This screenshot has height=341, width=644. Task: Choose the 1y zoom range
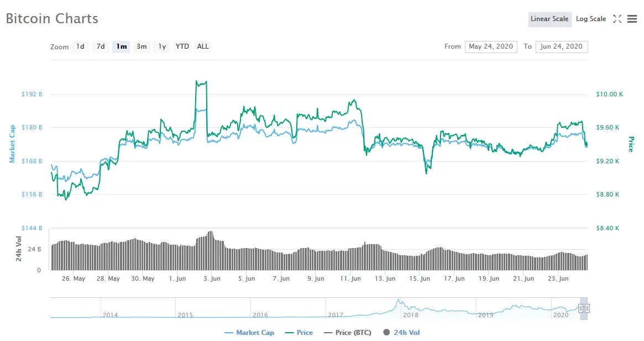point(162,46)
